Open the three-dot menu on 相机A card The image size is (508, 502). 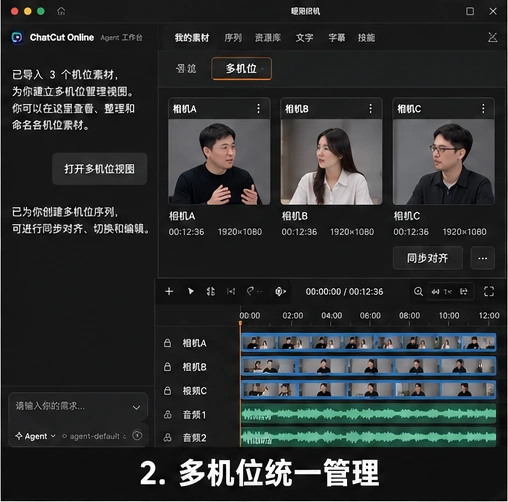258,108
